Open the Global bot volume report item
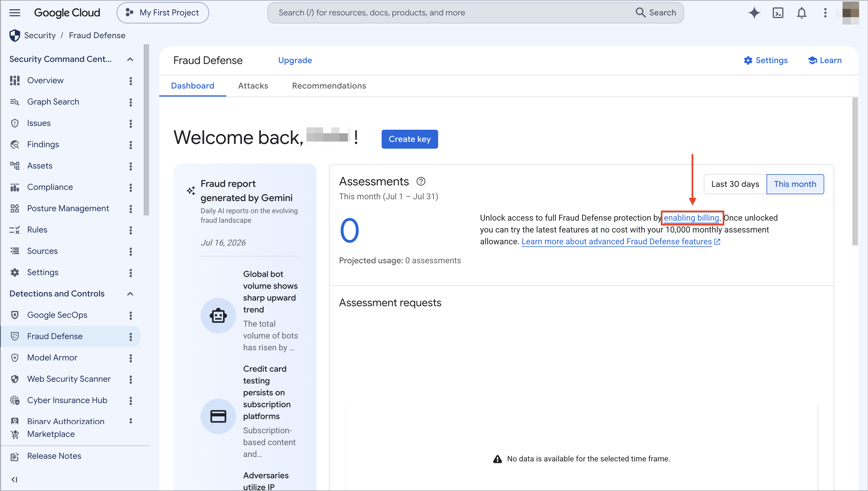868x491 pixels. (x=249, y=311)
